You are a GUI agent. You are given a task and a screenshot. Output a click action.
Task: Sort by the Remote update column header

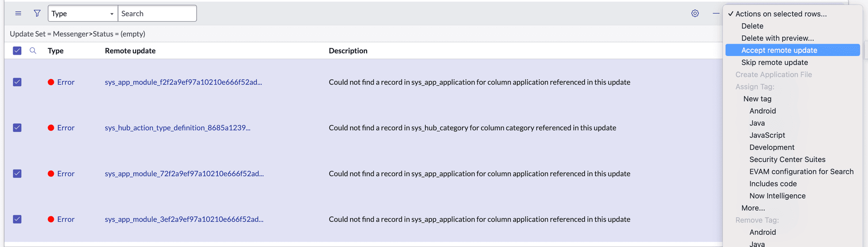(x=130, y=51)
